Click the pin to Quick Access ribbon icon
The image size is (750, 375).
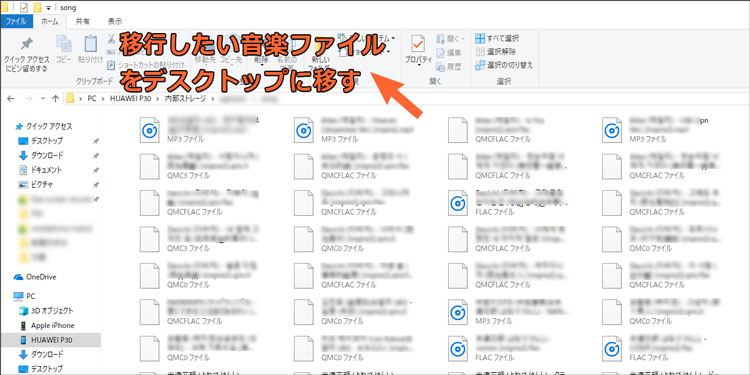(x=26, y=44)
